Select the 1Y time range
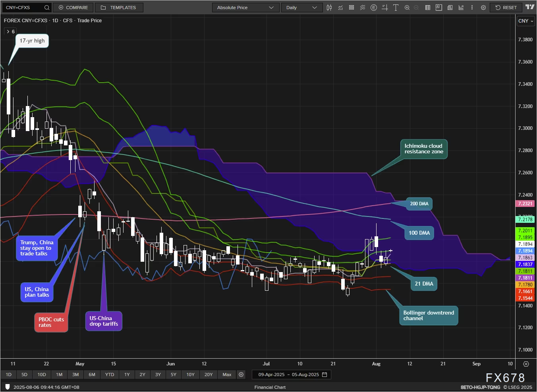Screen dimensions: 537x392 [127, 375]
